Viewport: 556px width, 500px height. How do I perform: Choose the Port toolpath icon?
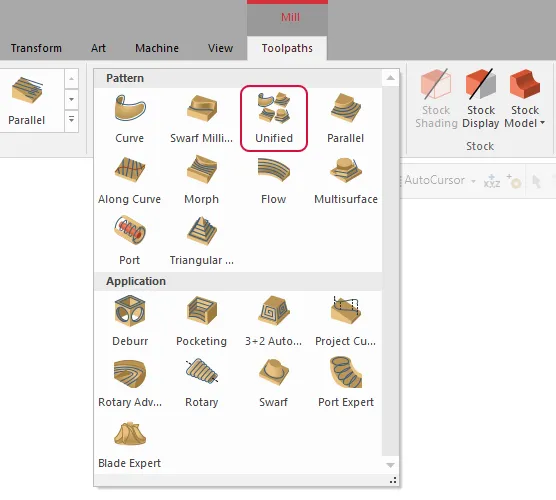click(129, 240)
